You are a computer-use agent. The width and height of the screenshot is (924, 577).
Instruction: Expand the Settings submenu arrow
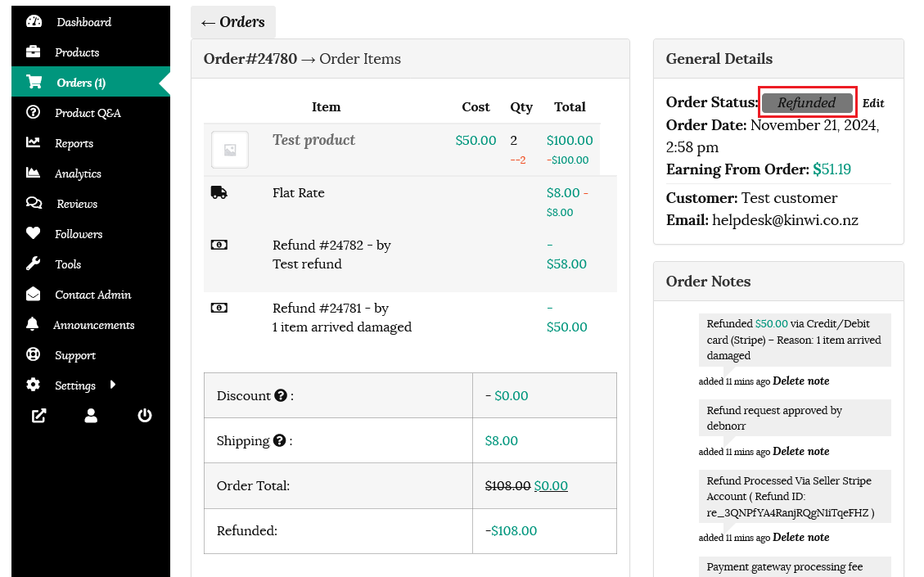(112, 385)
